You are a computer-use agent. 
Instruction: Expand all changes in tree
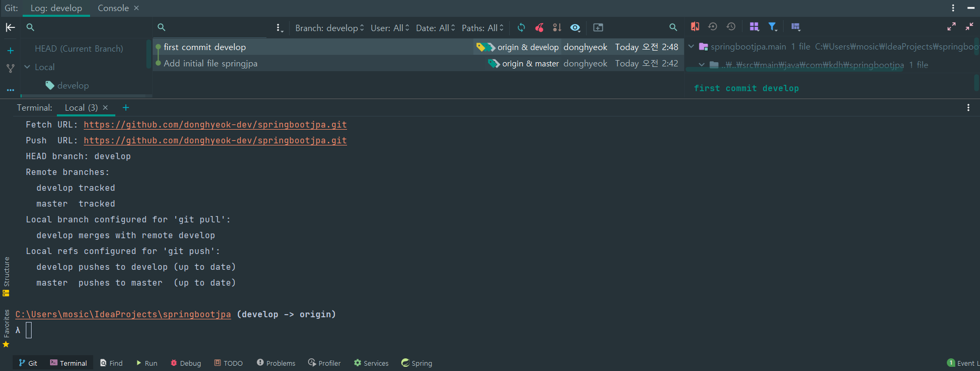click(x=952, y=26)
